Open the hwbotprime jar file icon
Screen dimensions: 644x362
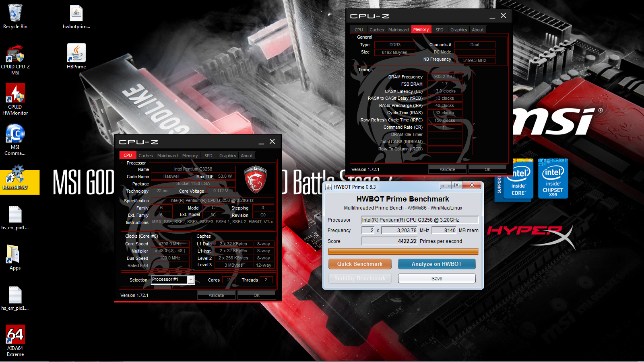(x=76, y=16)
